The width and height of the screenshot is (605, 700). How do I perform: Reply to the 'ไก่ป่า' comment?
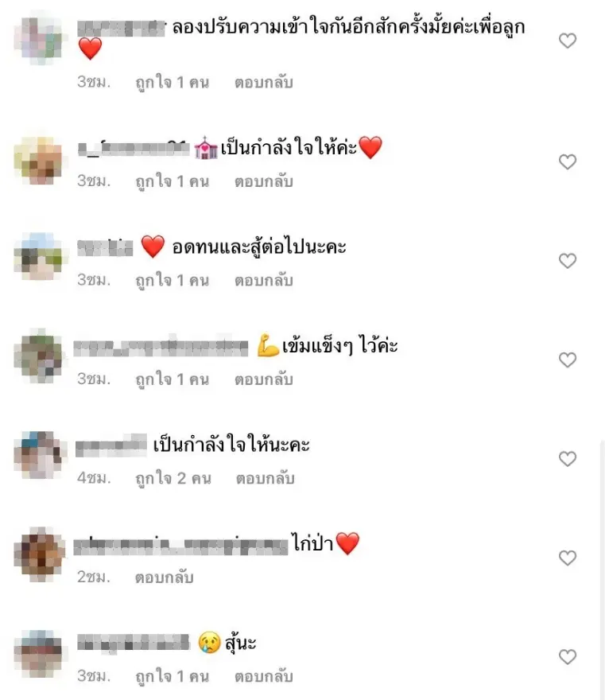pyautogui.click(x=165, y=577)
